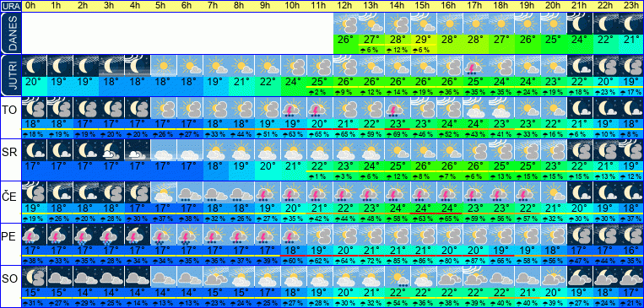644x308 pixels.
Task: Click Saturday's 23h cloudy night icon
Action: point(631,277)
